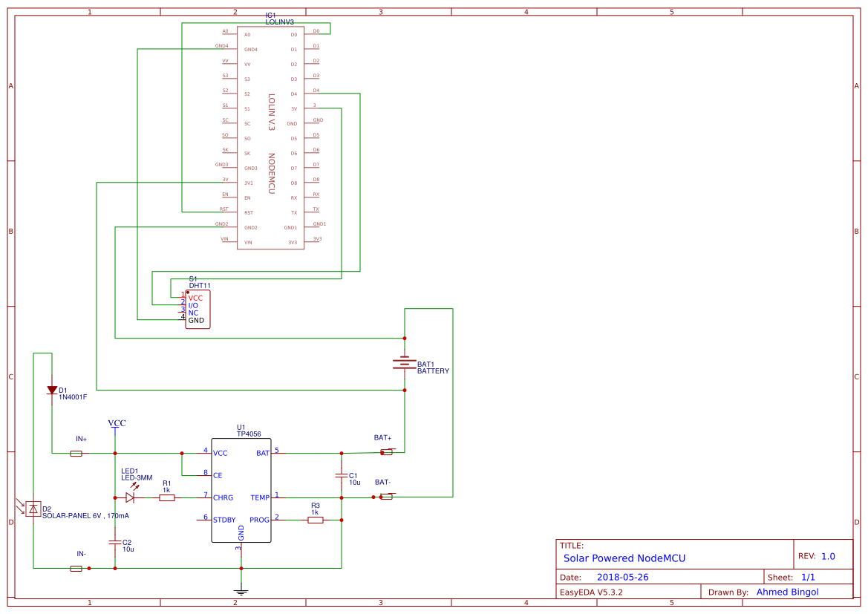Click the resistor R3 near PROG pin

coord(316,520)
